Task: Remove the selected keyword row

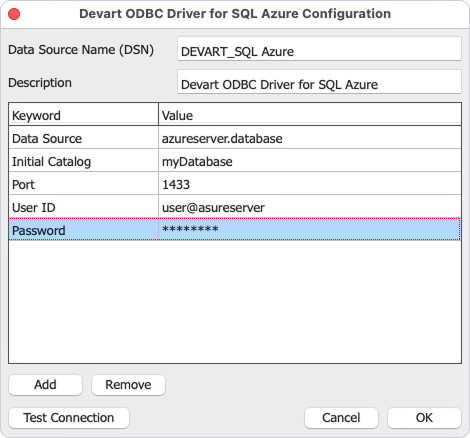Action: click(x=128, y=385)
